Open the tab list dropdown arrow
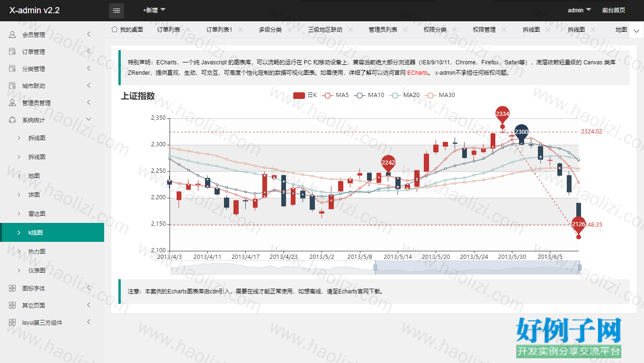Screen dimensions: 644x363 [635, 30]
